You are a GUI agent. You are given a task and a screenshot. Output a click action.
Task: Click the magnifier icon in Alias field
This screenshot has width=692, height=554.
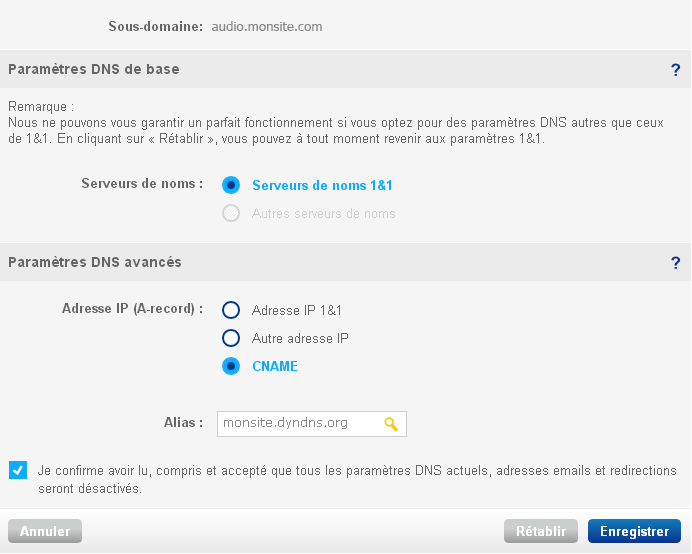click(x=391, y=424)
